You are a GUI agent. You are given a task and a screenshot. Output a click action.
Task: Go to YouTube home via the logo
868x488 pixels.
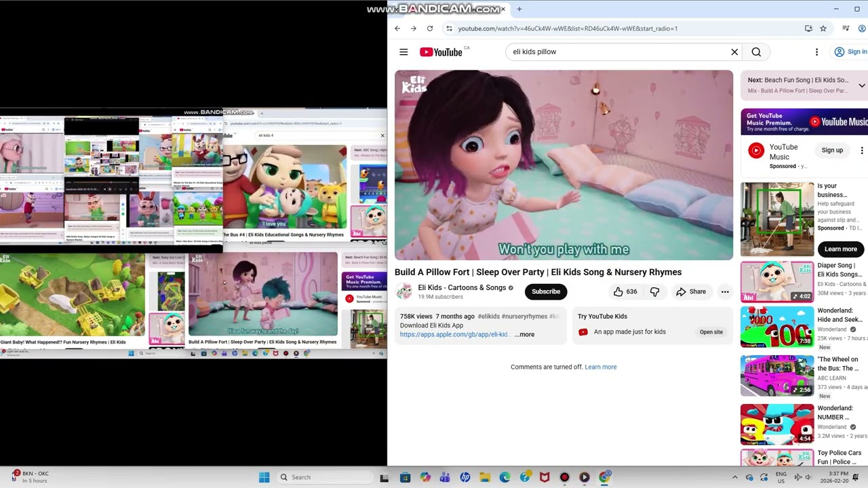[x=441, y=52]
